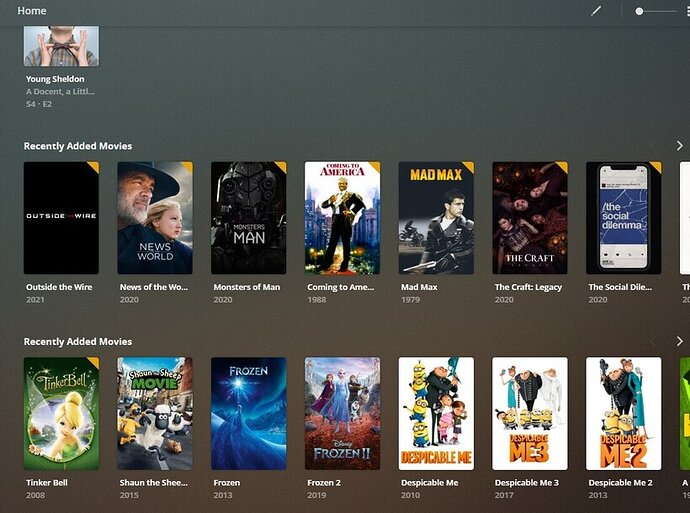Click the 'Tinker Bell' title text

tap(47, 483)
